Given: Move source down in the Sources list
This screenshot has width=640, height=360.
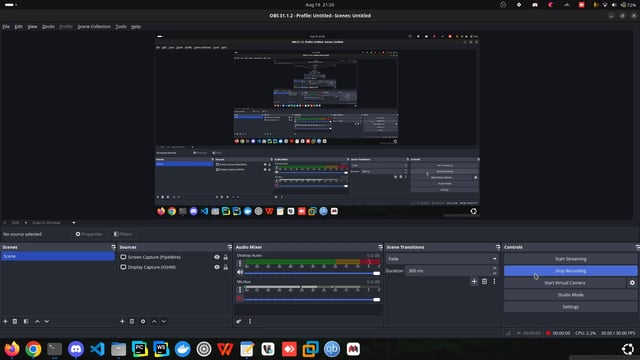Looking at the screenshot, I should point(164,321).
